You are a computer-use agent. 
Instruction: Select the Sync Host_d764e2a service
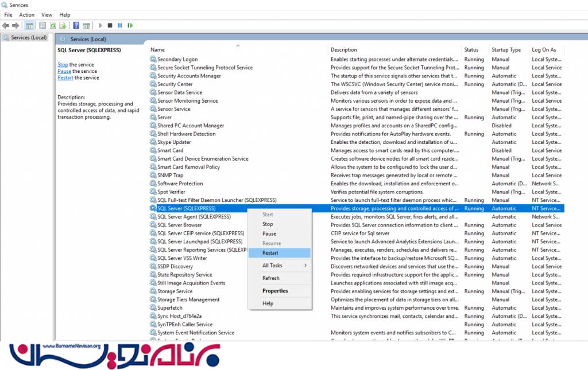[x=356, y=316]
